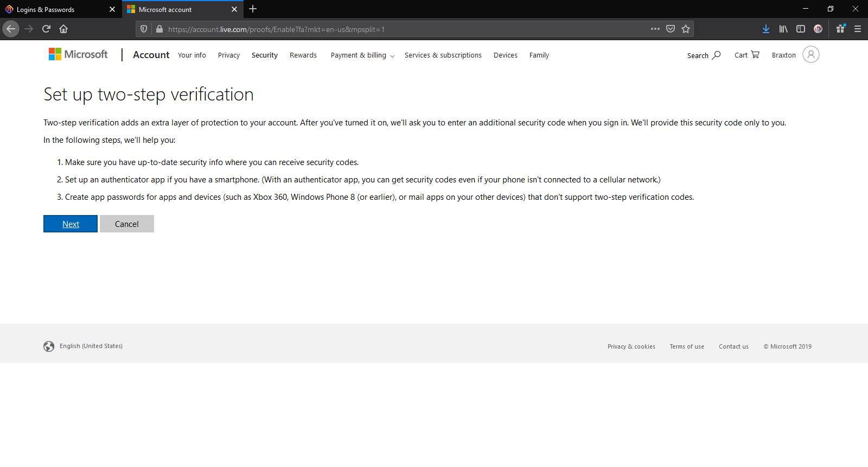Change language English (United States)
Screen dimensions: 868x467
(91, 346)
